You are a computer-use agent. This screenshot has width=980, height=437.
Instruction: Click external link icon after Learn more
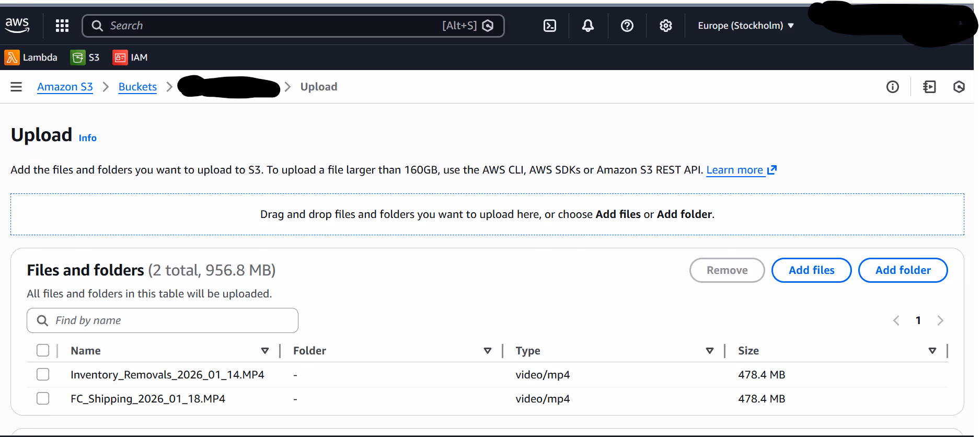click(x=772, y=170)
